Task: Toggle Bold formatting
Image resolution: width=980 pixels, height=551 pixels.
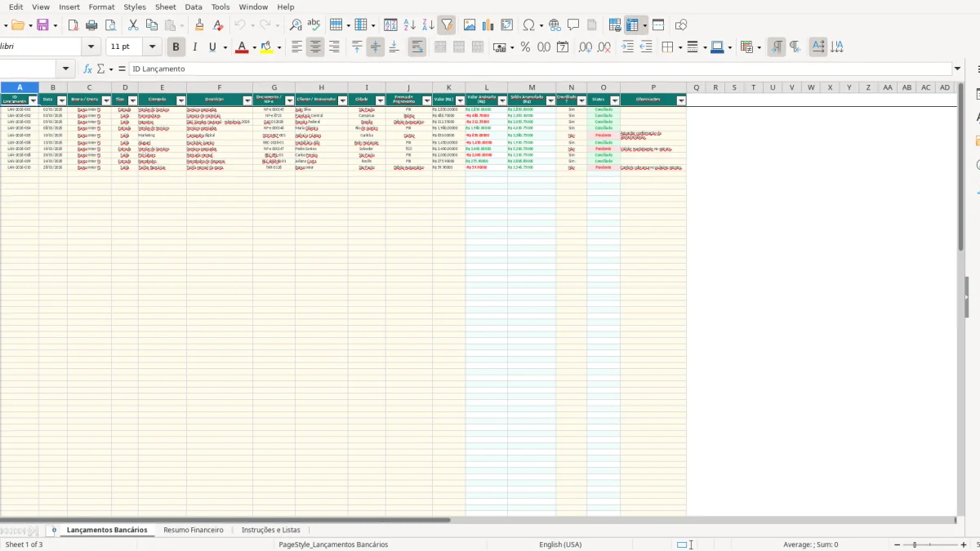Action: 176,47
